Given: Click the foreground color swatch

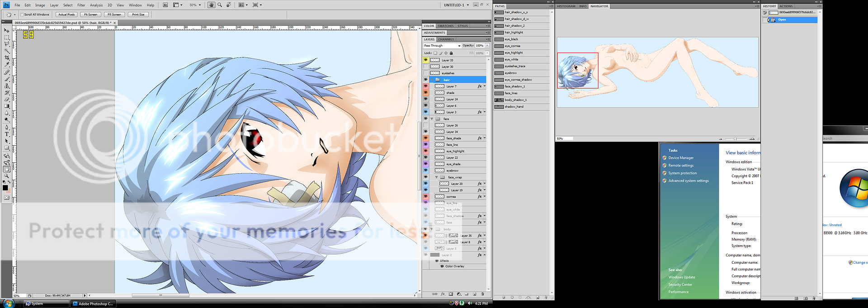Looking at the screenshot, I should point(5,188).
